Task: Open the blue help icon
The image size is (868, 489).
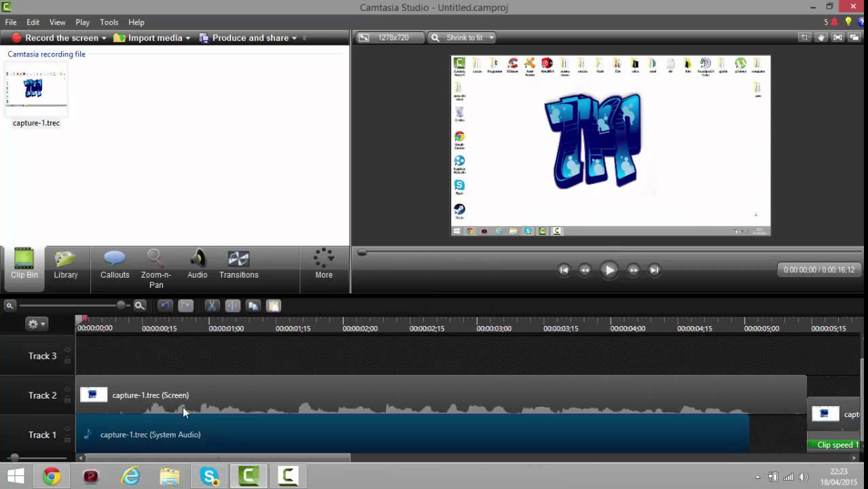Action: pos(862,22)
